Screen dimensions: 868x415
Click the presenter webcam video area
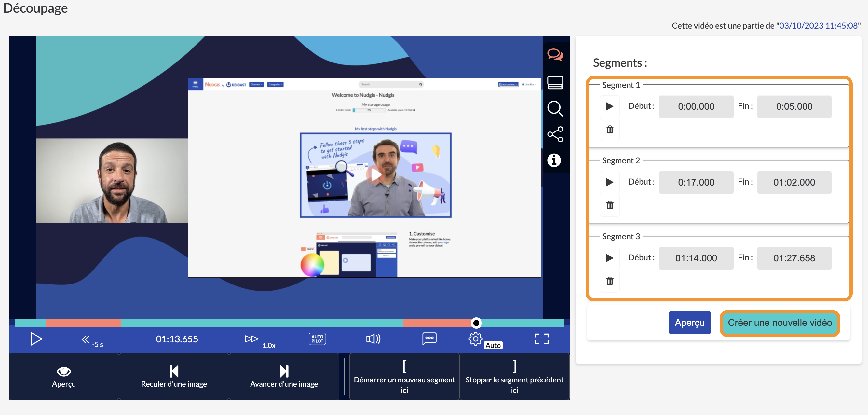(112, 181)
